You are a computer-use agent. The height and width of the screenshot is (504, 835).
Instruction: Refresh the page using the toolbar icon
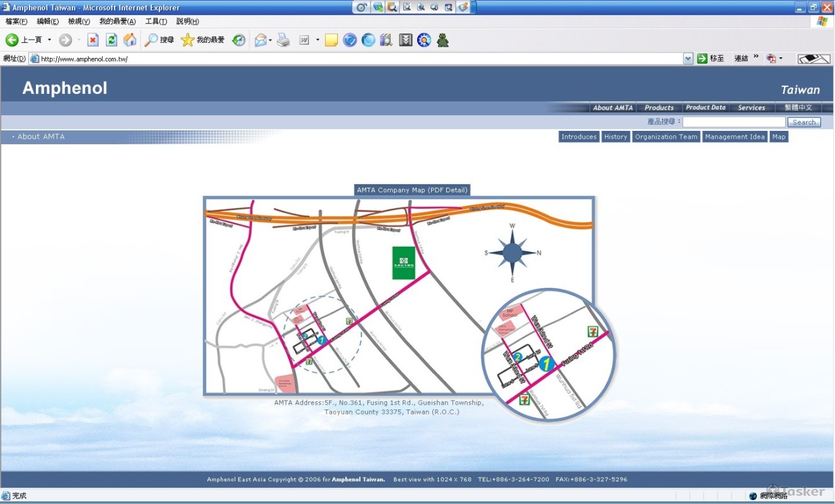click(112, 40)
